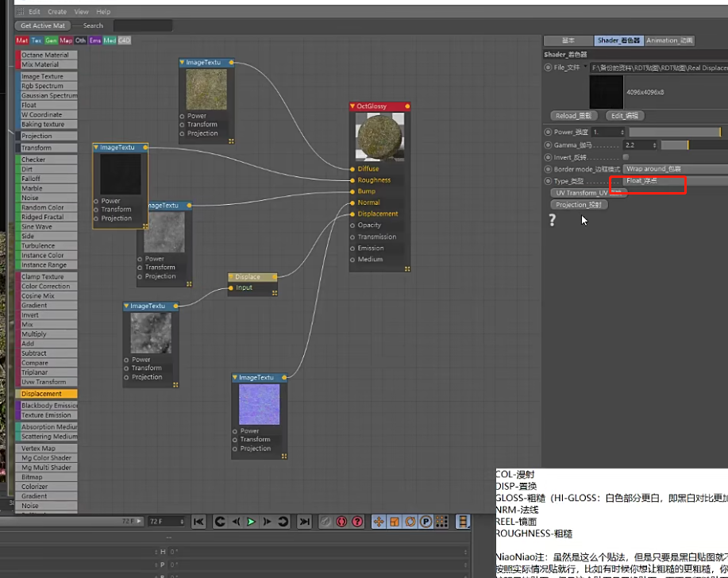This screenshot has width=728, height=578.
Task: Open the File field arrow menu
Action: [585, 67]
